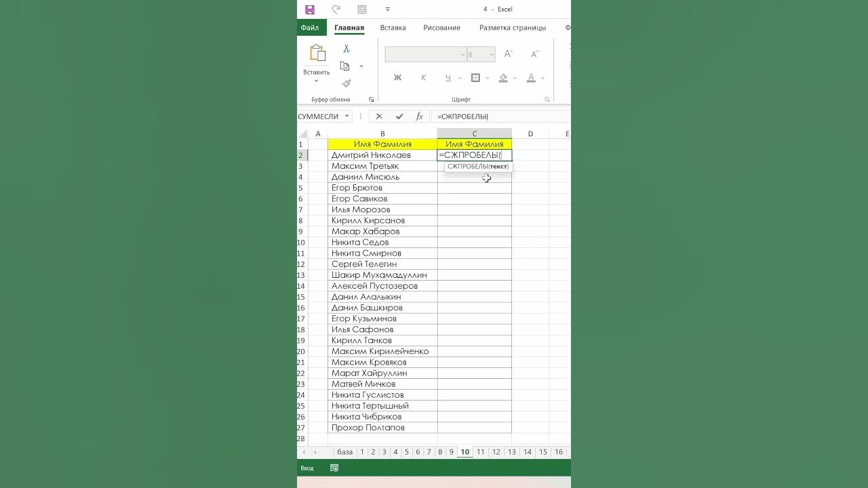Click the Increase Font Size icon
This screenshot has width=868, height=488.
coord(509,54)
